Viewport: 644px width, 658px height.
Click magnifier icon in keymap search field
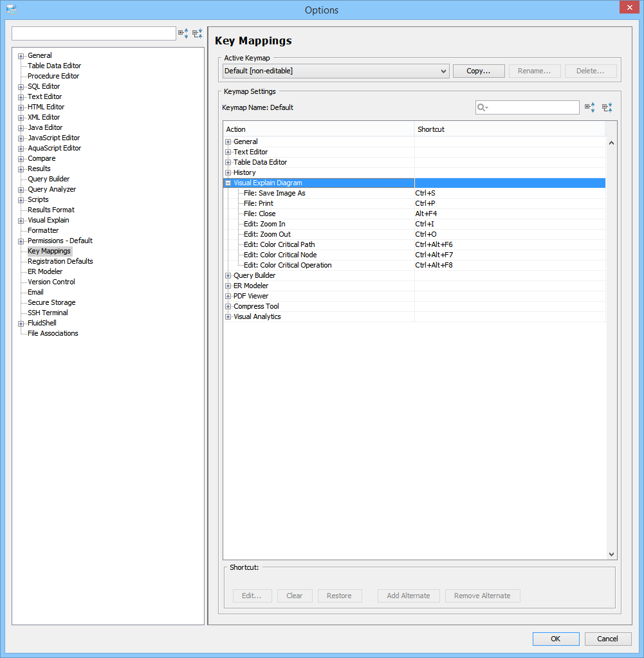click(483, 107)
